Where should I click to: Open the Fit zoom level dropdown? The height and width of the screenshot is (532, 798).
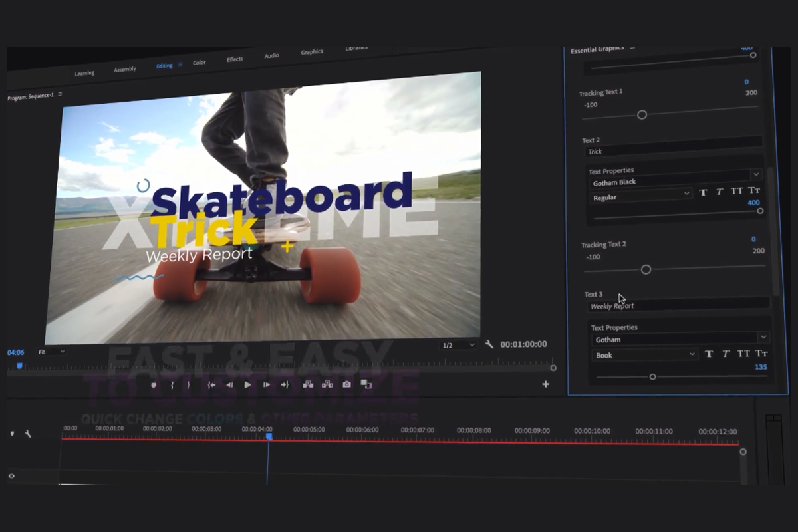click(x=51, y=352)
